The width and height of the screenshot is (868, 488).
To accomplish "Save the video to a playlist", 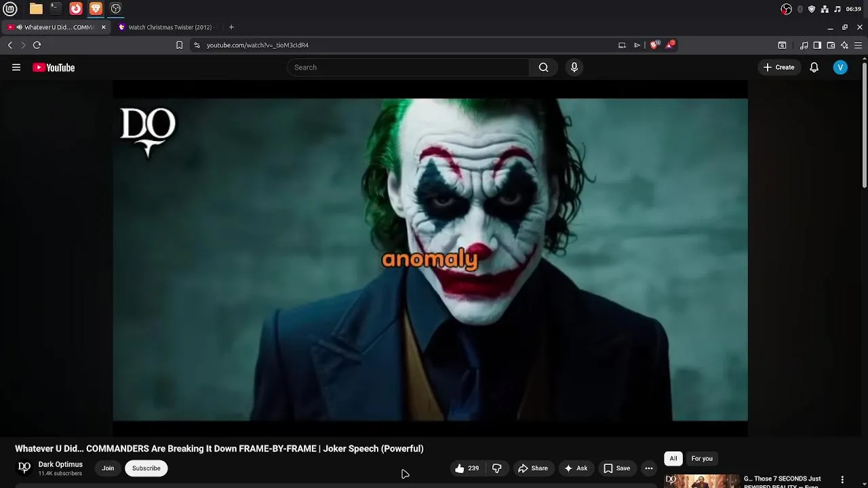I will tap(617, 468).
